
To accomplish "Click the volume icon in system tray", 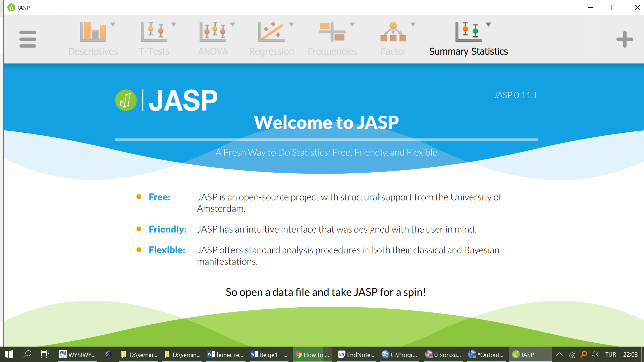I will click(x=595, y=355).
